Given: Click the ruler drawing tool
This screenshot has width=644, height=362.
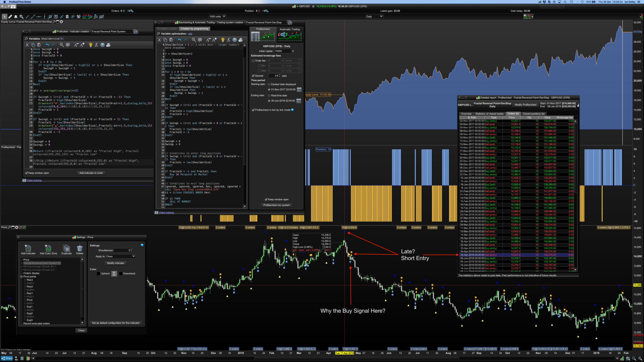Looking at the screenshot, I should [x=10, y=17].
